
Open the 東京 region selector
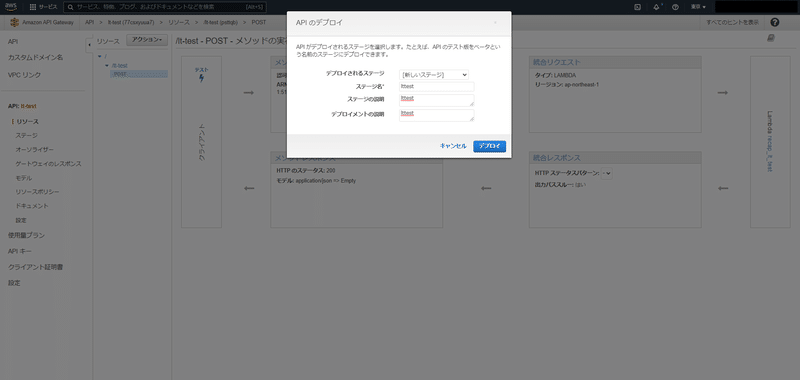[698, 7]
